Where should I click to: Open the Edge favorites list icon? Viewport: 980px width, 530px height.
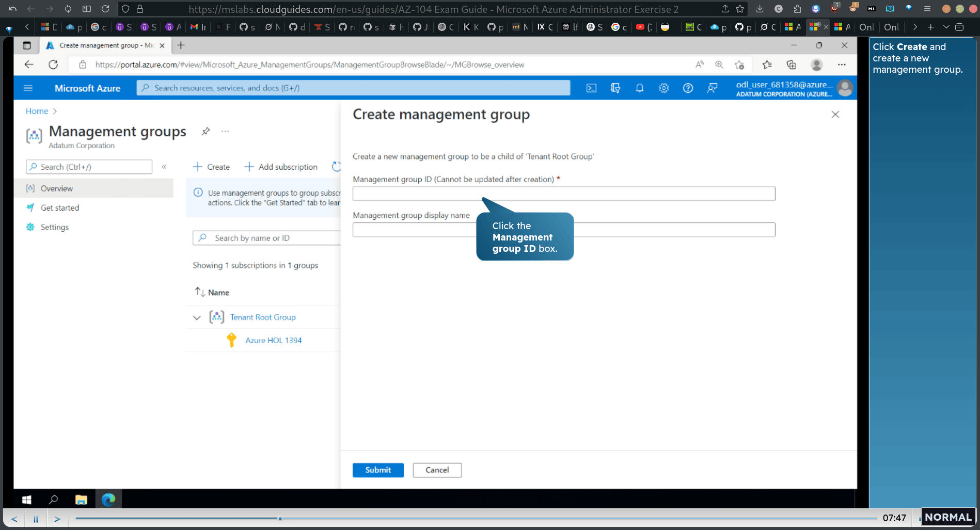pos(767,65)
